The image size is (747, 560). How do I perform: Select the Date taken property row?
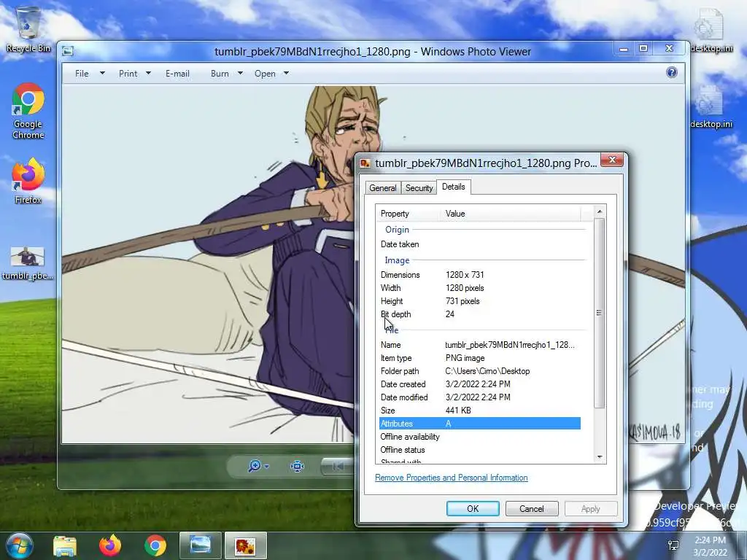[x=480, y=244]
